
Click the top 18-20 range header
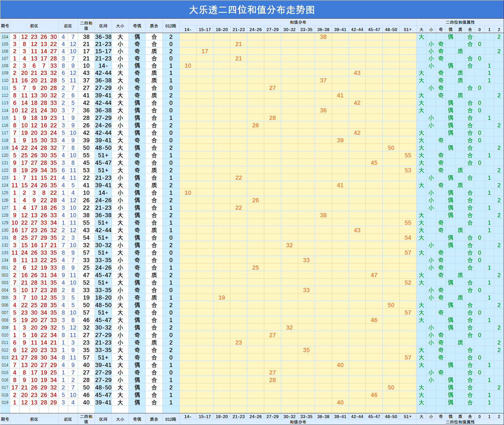(x=222, y=29)
